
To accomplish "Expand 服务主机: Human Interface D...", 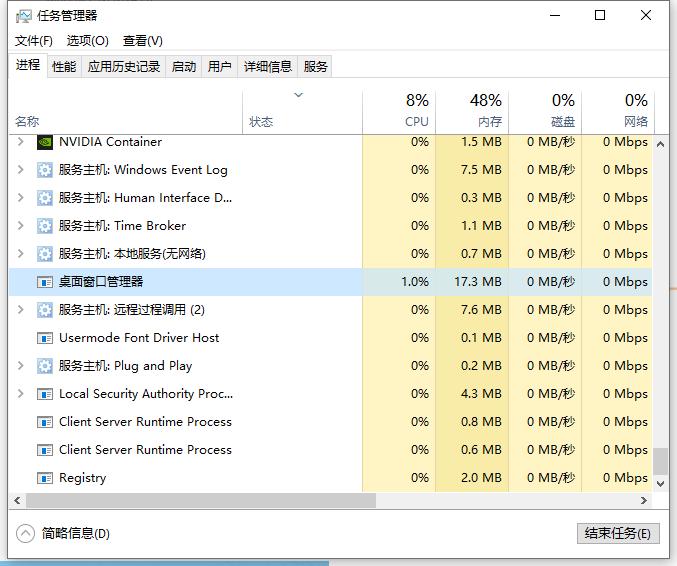I will click(20, 198).
